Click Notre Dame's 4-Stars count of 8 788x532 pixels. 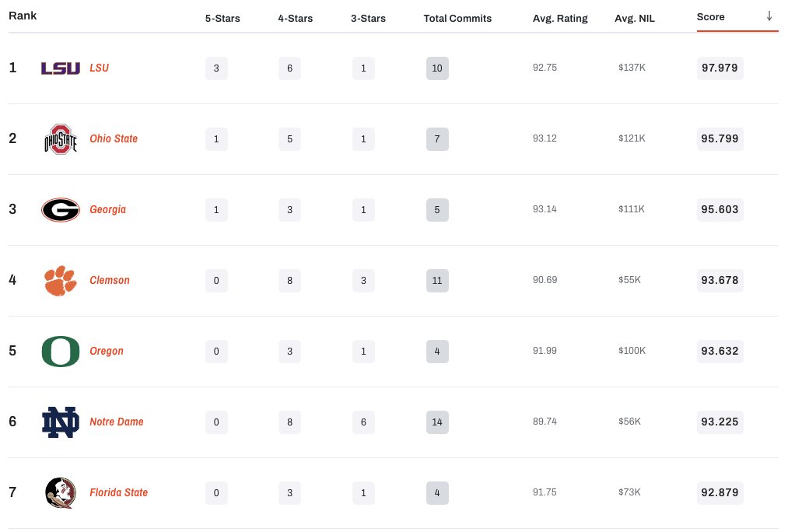[x=289, y=422]
